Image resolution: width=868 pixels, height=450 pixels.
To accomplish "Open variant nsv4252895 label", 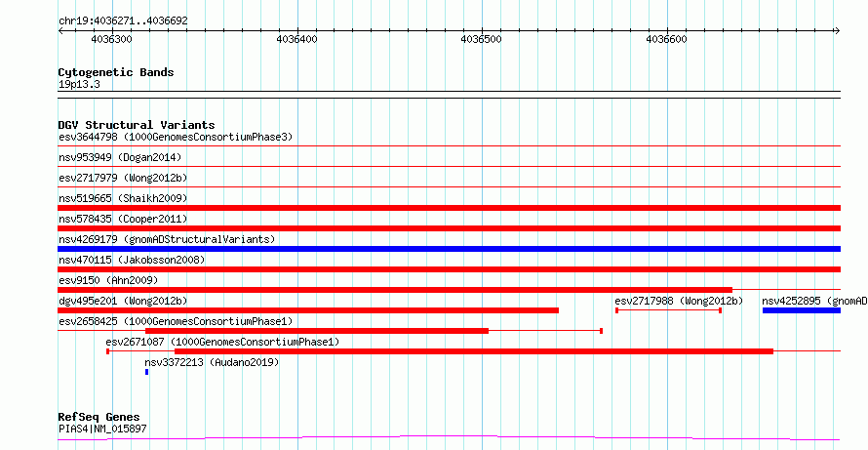I will pyautogui.click(x=815, y=301).
